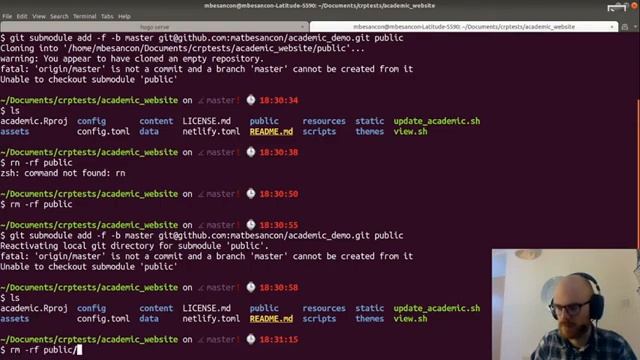
Task: Click the static folder in first ls output
Action: point(369,121)
